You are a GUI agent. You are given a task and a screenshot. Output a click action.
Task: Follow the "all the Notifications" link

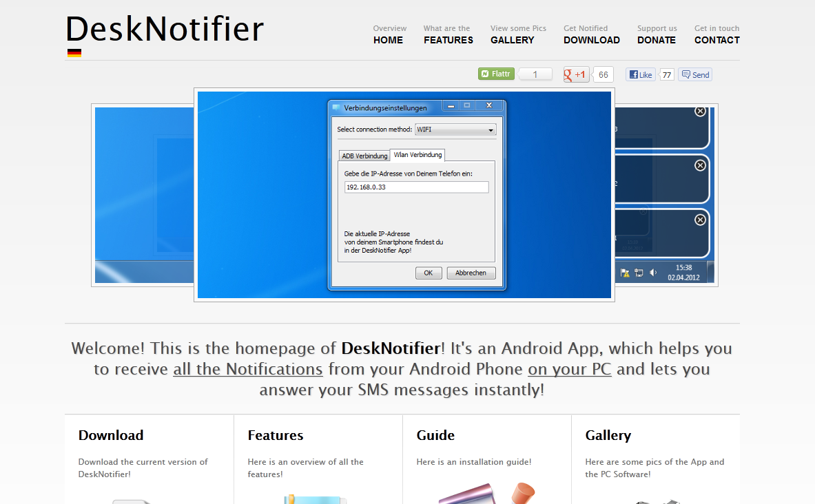(x=248, y=369)
